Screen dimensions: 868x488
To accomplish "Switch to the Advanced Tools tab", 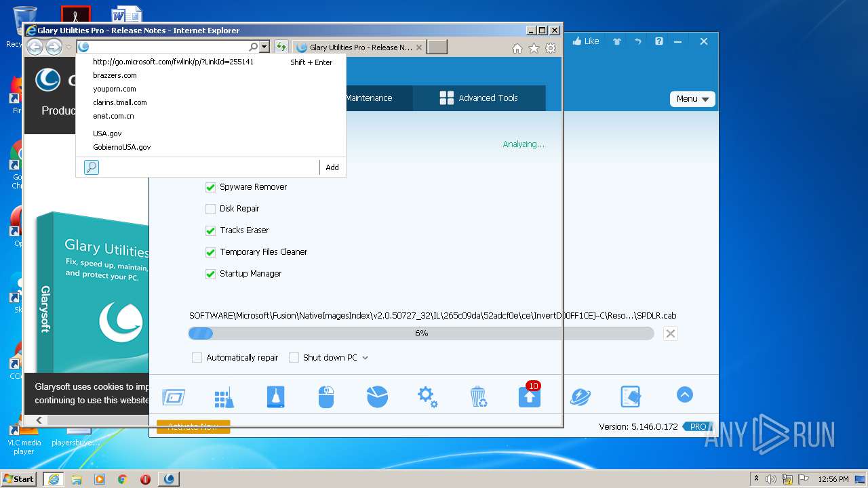I will click(479, 98).
